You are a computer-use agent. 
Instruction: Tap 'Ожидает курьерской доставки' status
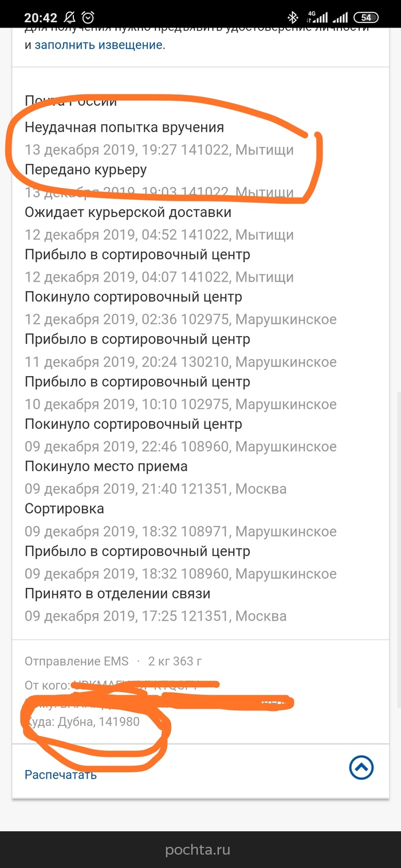(x=128, y=212)
